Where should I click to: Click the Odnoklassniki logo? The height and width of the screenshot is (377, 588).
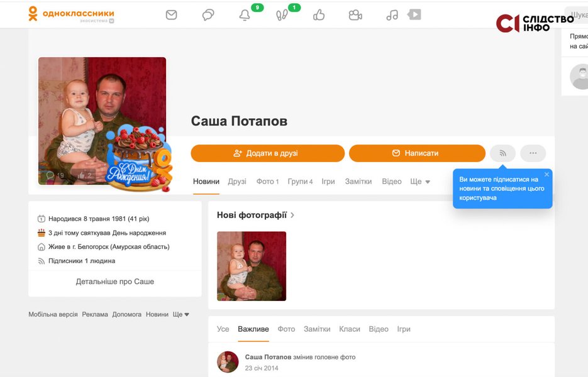click(x=70, y=14)
